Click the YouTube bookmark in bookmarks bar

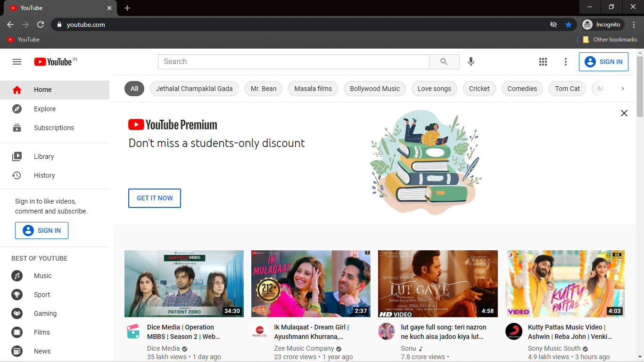click(24, 40)
